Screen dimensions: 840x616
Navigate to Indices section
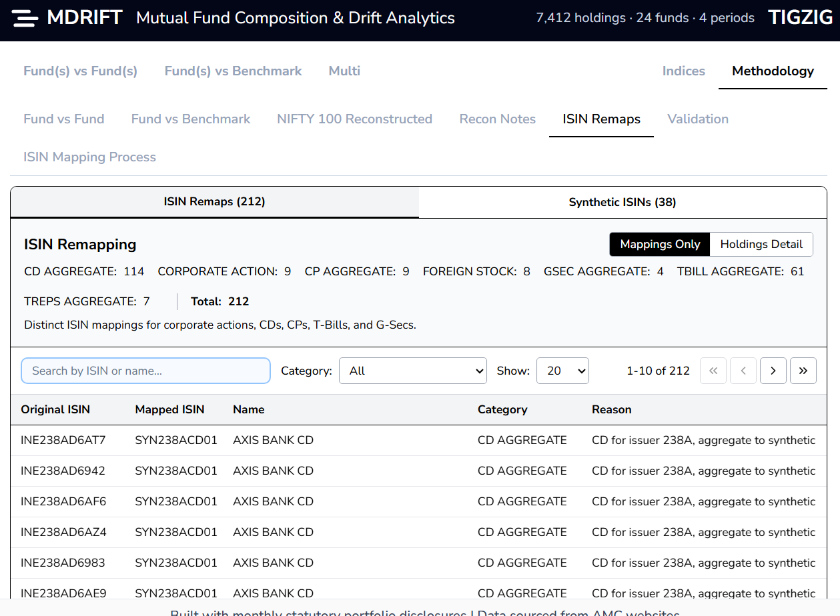click(x=683, y=71)
